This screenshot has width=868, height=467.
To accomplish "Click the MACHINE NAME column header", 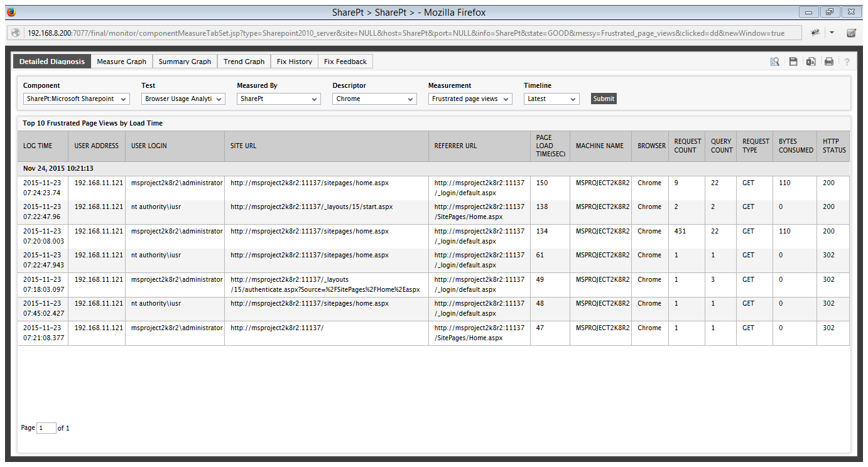I will tap(600, 146).
